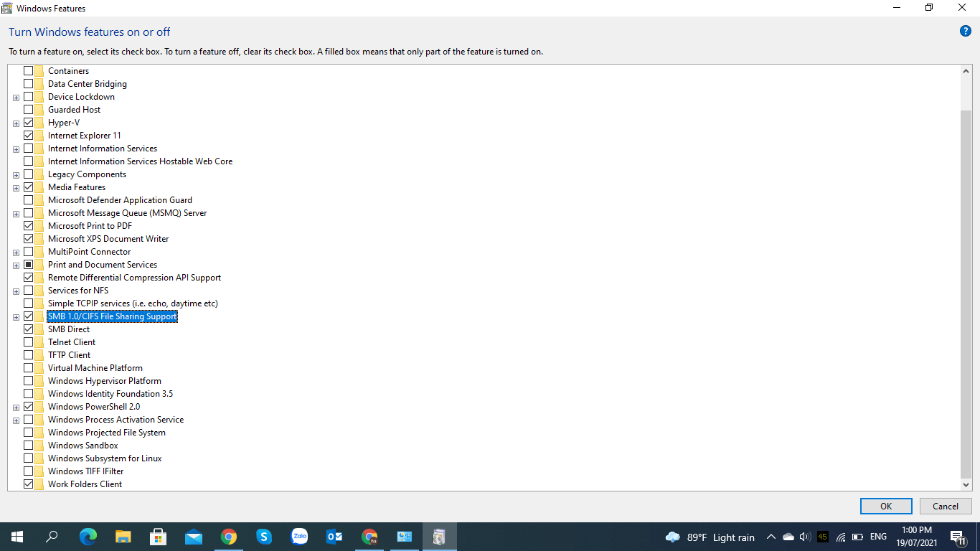Expand the Legacy Components node
This screenshot has height=551, width=980.
(16, 175)
